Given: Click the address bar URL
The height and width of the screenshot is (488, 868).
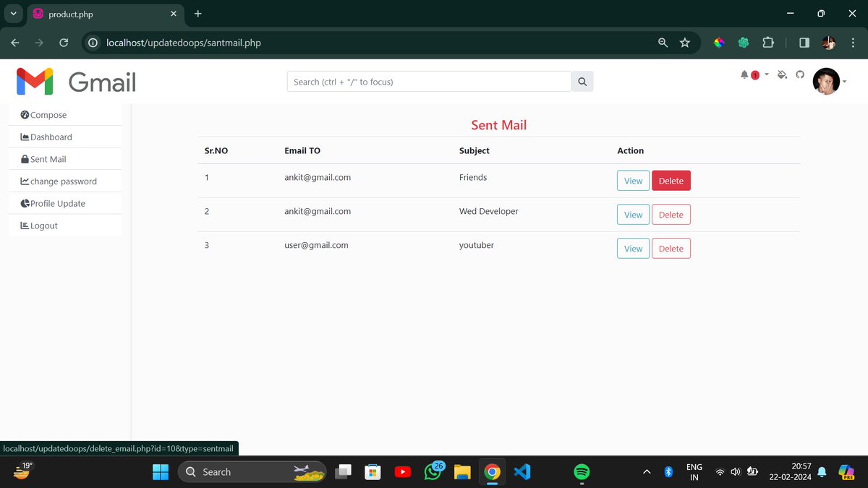Looking at the screenshot, I should [184, 43].
